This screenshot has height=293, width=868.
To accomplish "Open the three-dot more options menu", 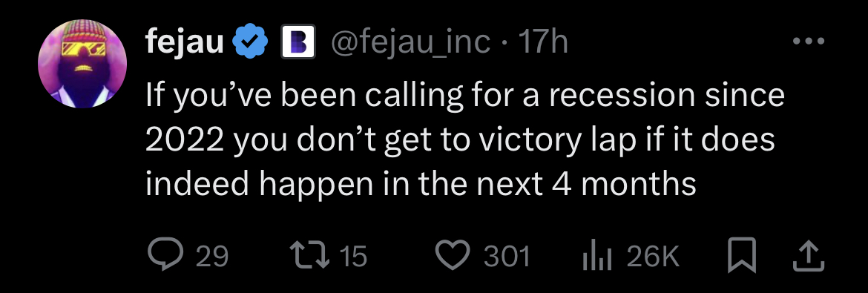I will (809, 41).
